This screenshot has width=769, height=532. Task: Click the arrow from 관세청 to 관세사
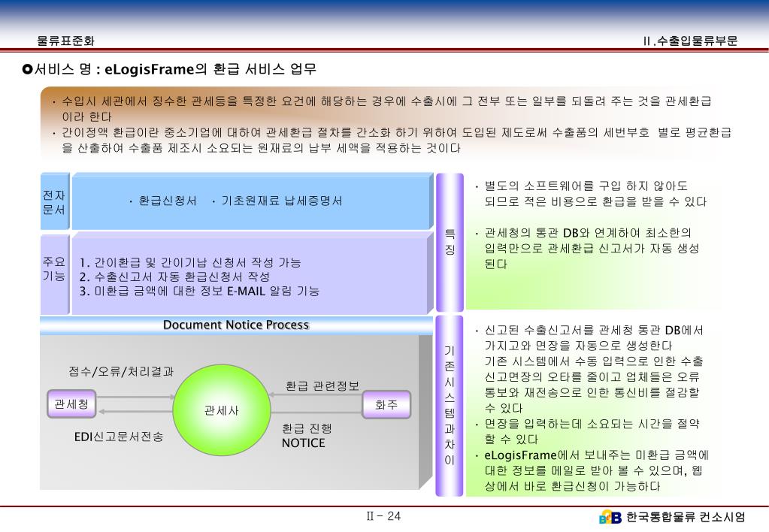(136, 397)
